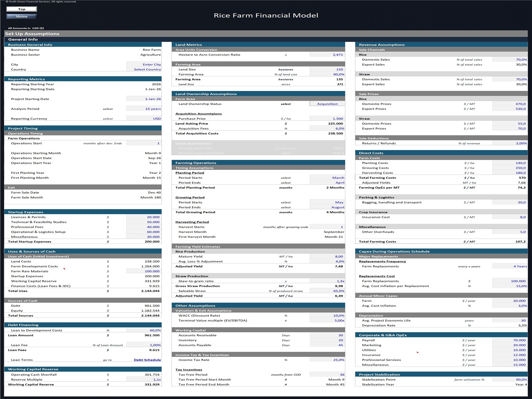
Task: Select the Analysis Period 15 years cell
Action: [x=144, y=109]
